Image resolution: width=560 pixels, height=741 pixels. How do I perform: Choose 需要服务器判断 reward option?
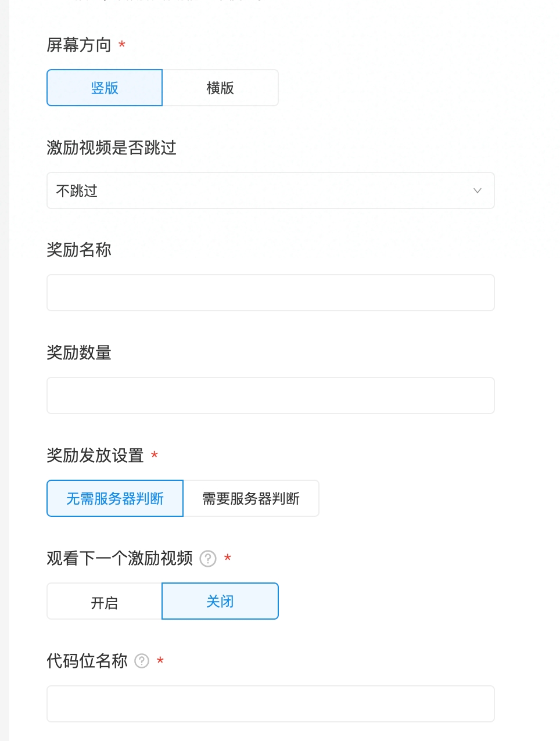251,498
